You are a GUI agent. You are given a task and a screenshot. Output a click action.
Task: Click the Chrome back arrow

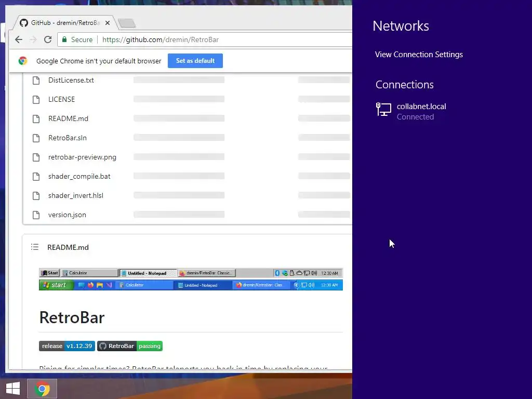[19, 39]
